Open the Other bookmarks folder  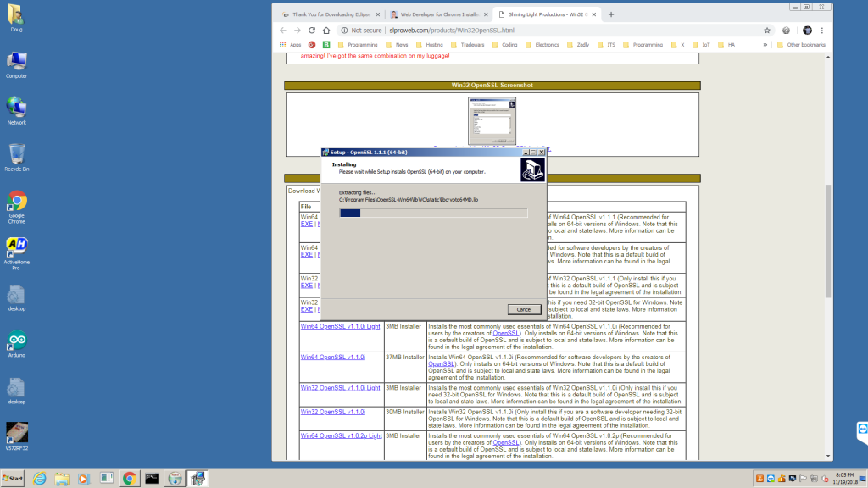pos(802,45)
